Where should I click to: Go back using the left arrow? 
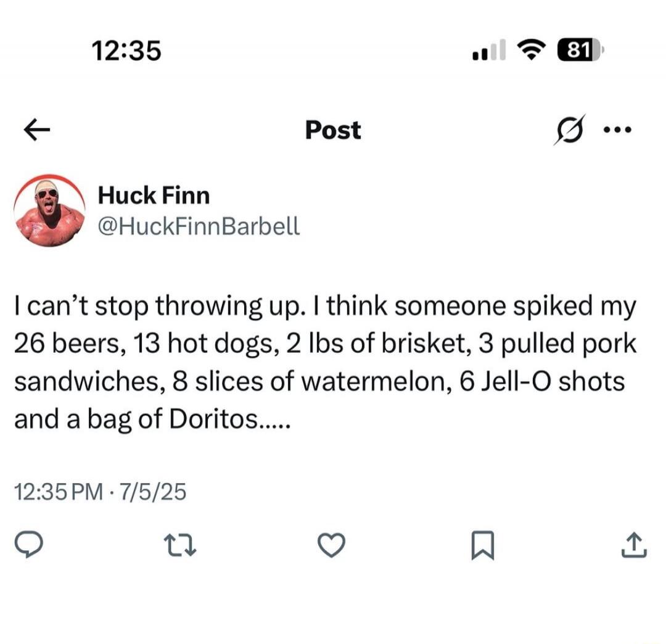coord(36,131)
